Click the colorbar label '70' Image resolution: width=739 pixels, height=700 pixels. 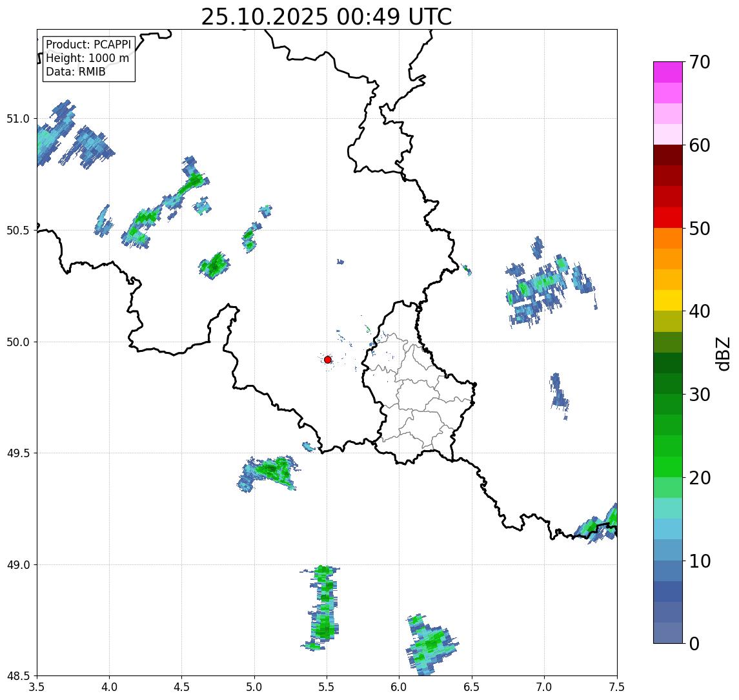[x=699, y=62]
